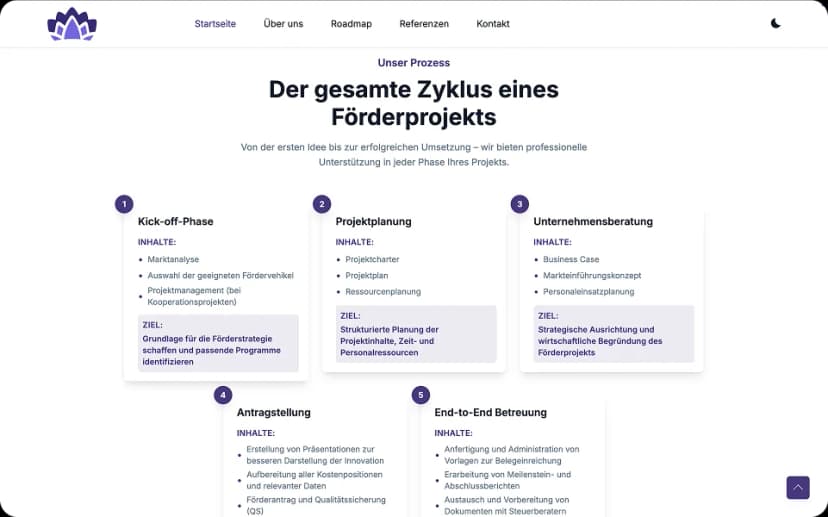Open the Referenzen navigation link
The width and height of the screenshot is (828, 517).
424,24
